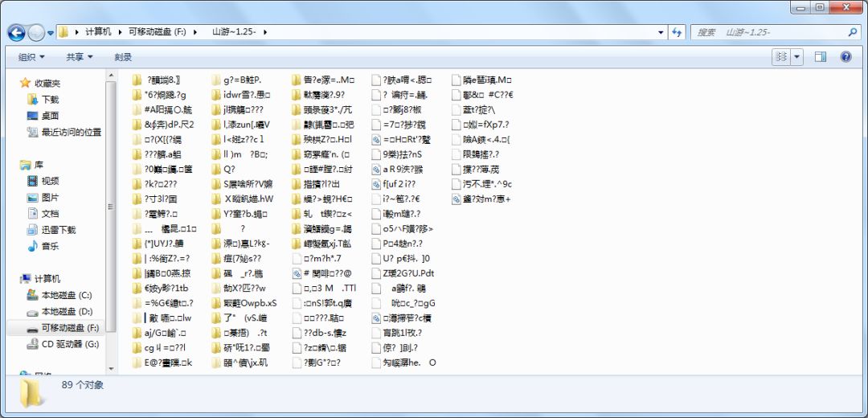Select folder starting with "#A"
Viewport: 868px width, 418px height.
coord(162,109)
